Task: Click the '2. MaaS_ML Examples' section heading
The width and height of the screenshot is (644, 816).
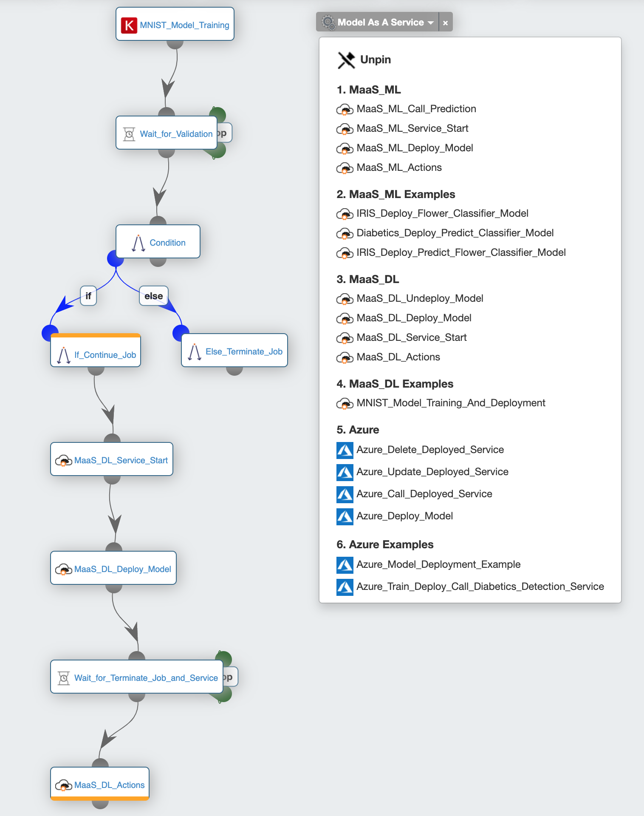Action: (396, 195)
